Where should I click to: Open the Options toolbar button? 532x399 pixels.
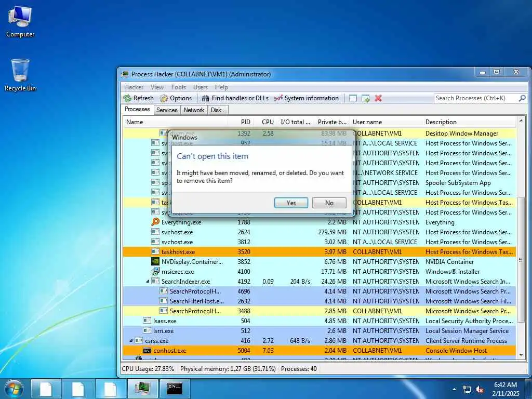176,98
